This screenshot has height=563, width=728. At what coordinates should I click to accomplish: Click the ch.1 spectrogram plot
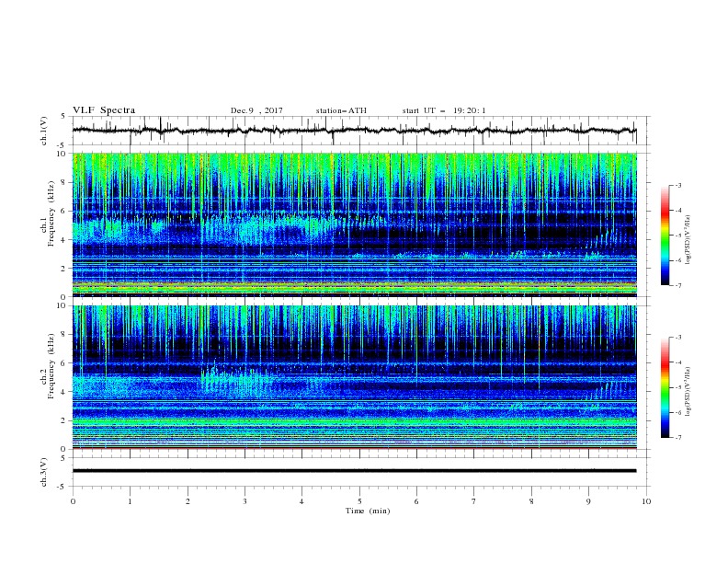(x=354, y=224)
